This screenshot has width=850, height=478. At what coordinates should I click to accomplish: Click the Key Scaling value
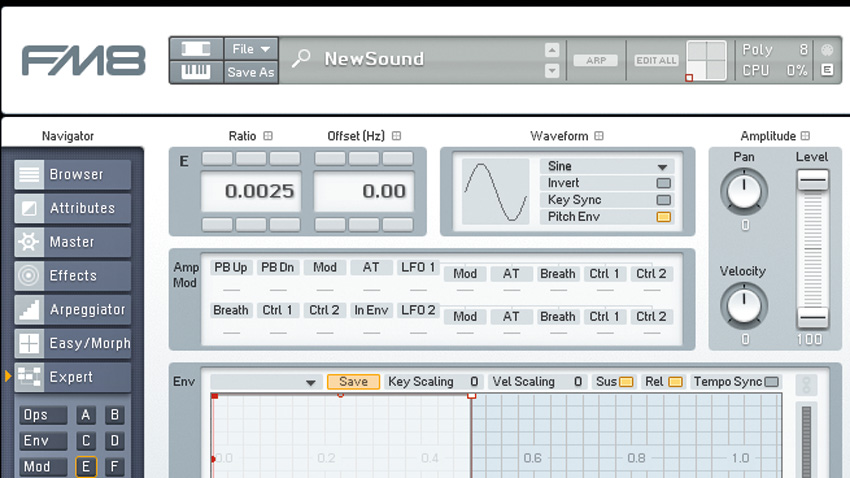474,382
